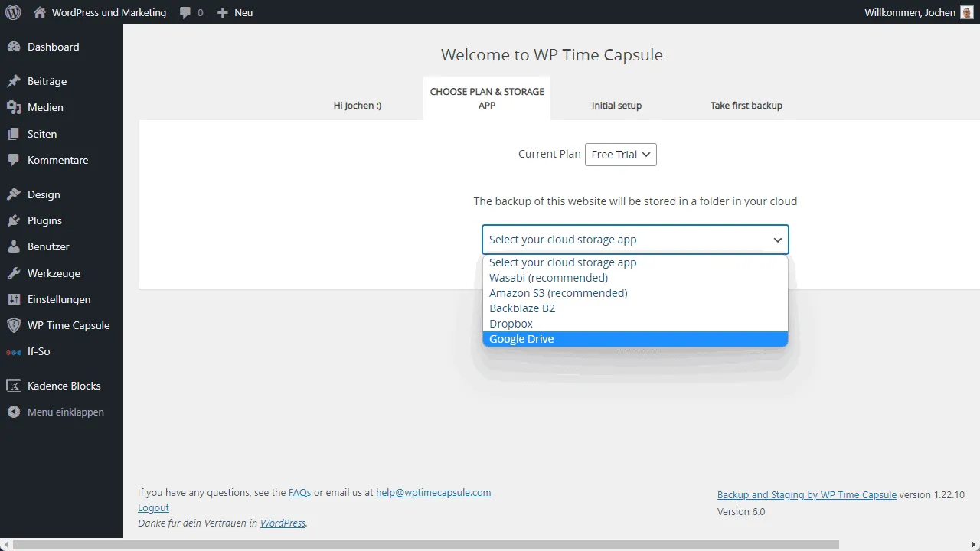Choose Select your cloud storage app option
Image resolution: width=980 pixels, height=551 pixels.
coord(635,262)
